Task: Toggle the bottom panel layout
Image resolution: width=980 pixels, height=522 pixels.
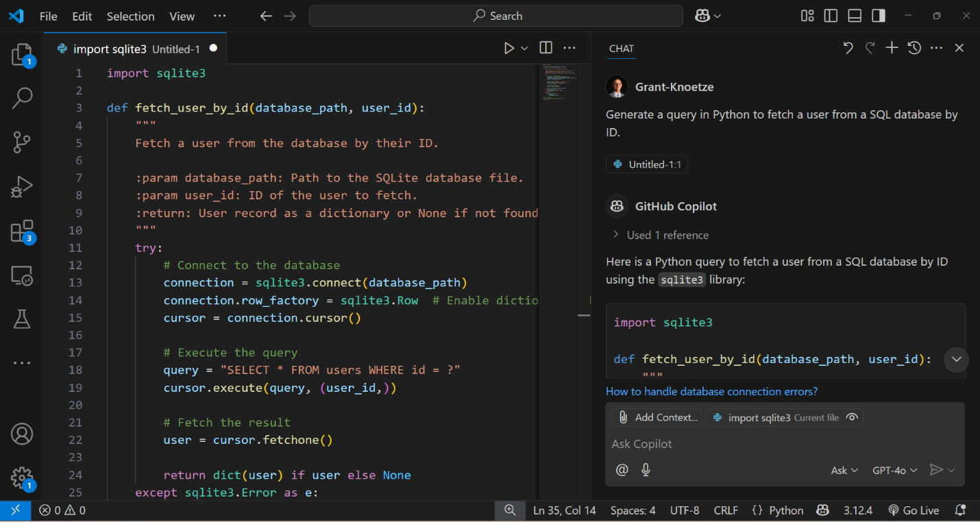Action: tap(854, 15)
